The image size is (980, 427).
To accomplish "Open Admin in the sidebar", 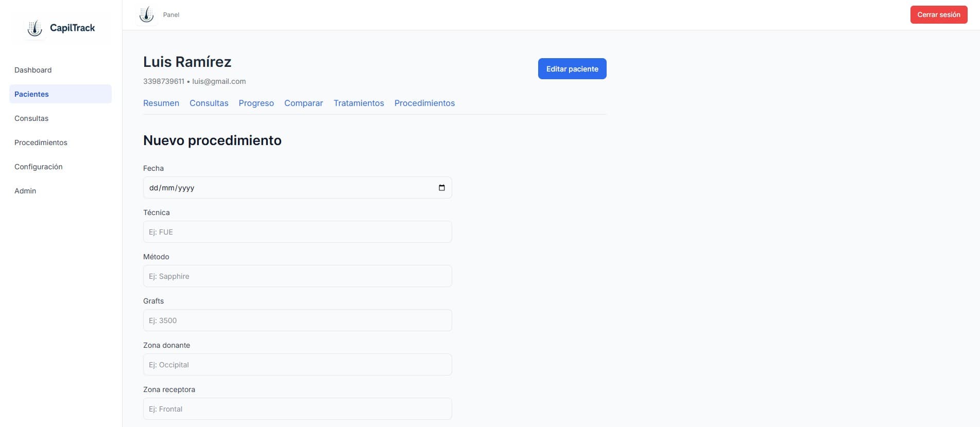I will (x=25, y=191).
